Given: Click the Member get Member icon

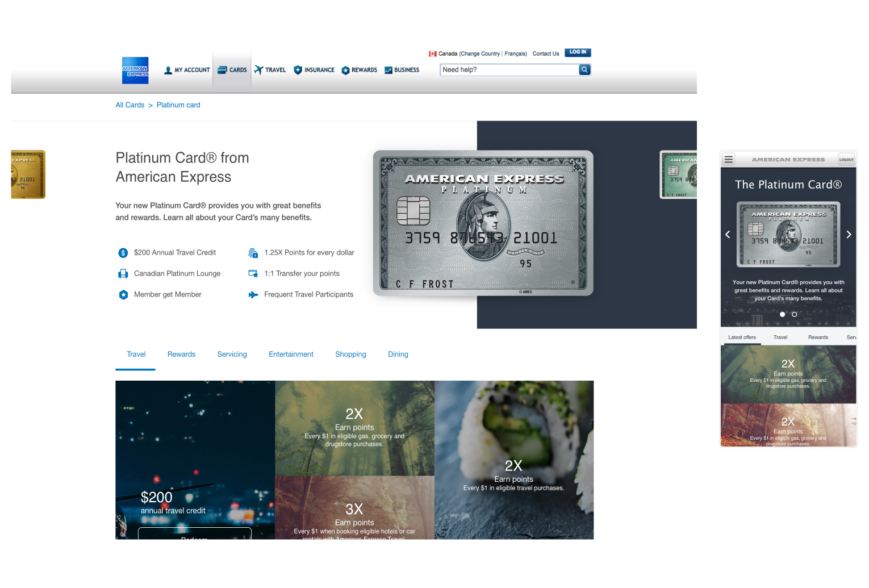Looking at the screenshot, I should (x=123, y=295).
